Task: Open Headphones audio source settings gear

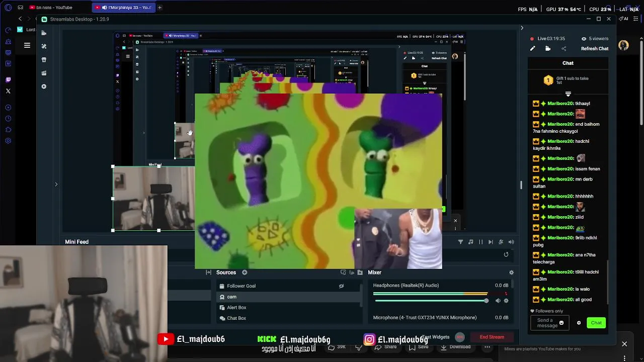Action: (506, 301)
